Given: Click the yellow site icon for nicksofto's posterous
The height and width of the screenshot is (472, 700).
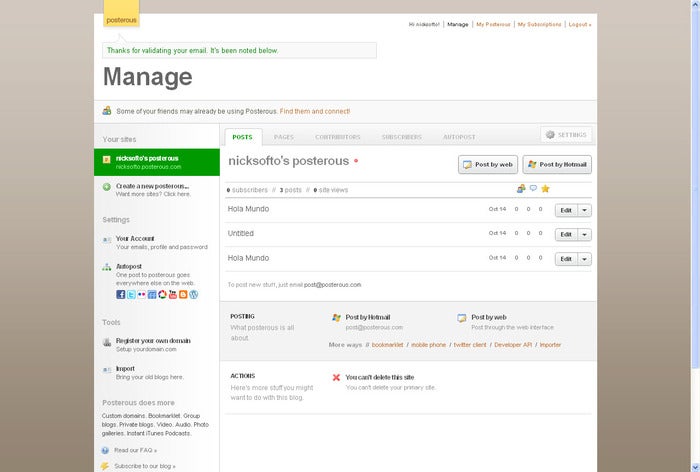Looking at the screenshot, I should pyautogui.click(x=106, y=159).
